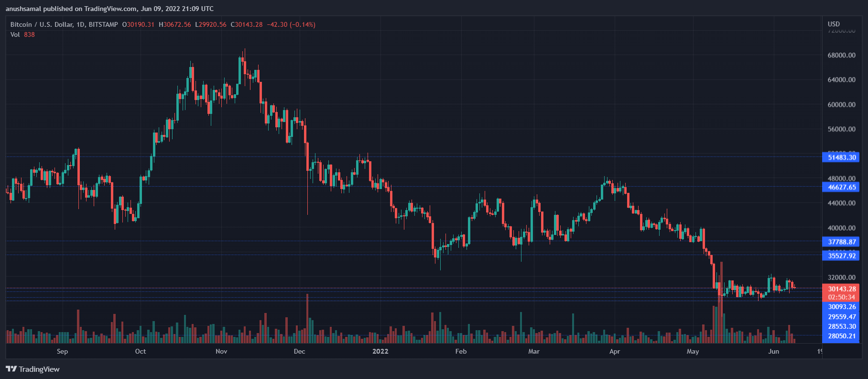Click the TradingView logo icon
This screenshot has width=868, height=379.
11,369
